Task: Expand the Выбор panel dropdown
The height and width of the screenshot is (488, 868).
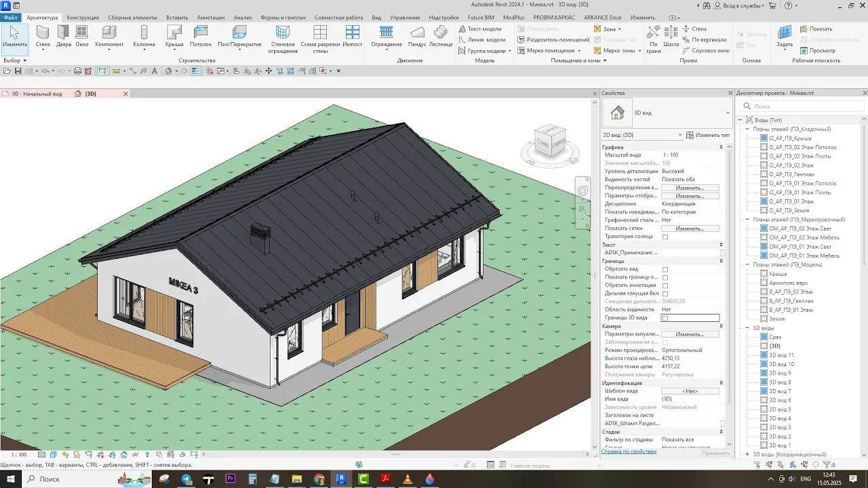Action: pyautogui.click(x=15, y=61)
